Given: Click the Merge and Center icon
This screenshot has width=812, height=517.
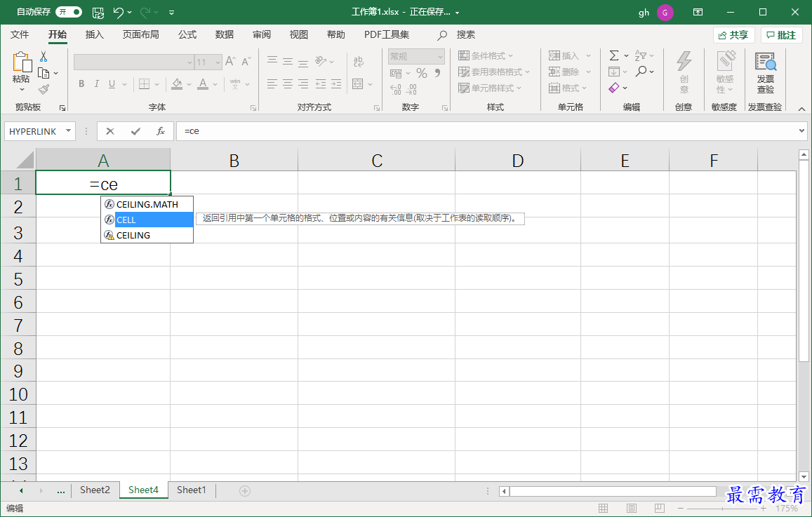Looking at the screenshot, I should coord(358,84).
